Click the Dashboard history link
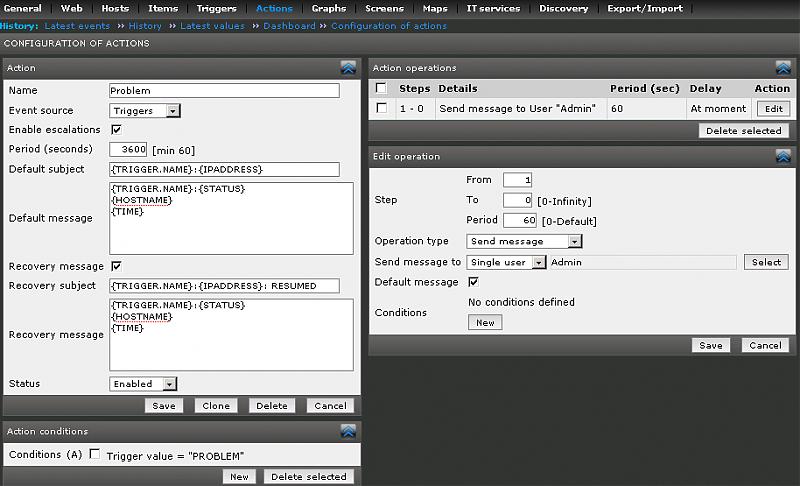800x486 pixels. click(x=289, y=26)
